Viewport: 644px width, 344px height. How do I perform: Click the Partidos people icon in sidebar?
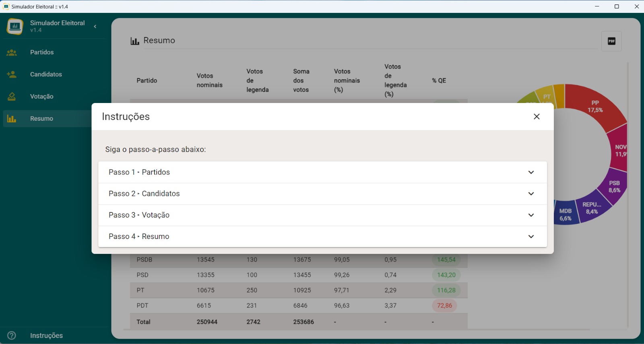(x=12, y=52)
